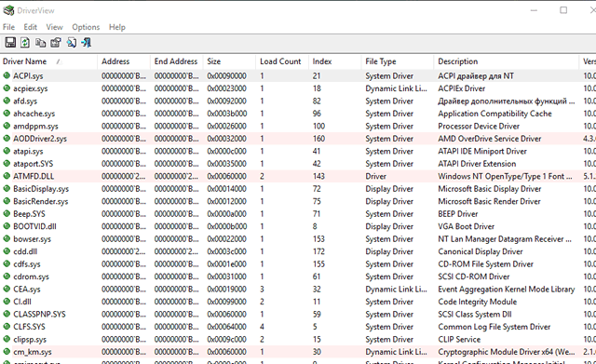
Task: Click the Common Log File System Driver description
Action: pos(494,327)
